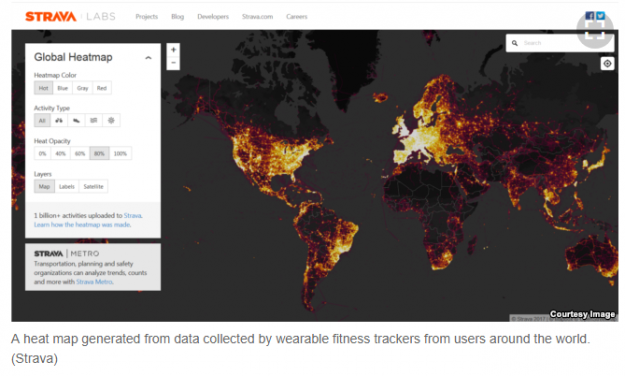
Task: Click the LABS text in header
Action: pyautogui.click(x=101, y=17)
